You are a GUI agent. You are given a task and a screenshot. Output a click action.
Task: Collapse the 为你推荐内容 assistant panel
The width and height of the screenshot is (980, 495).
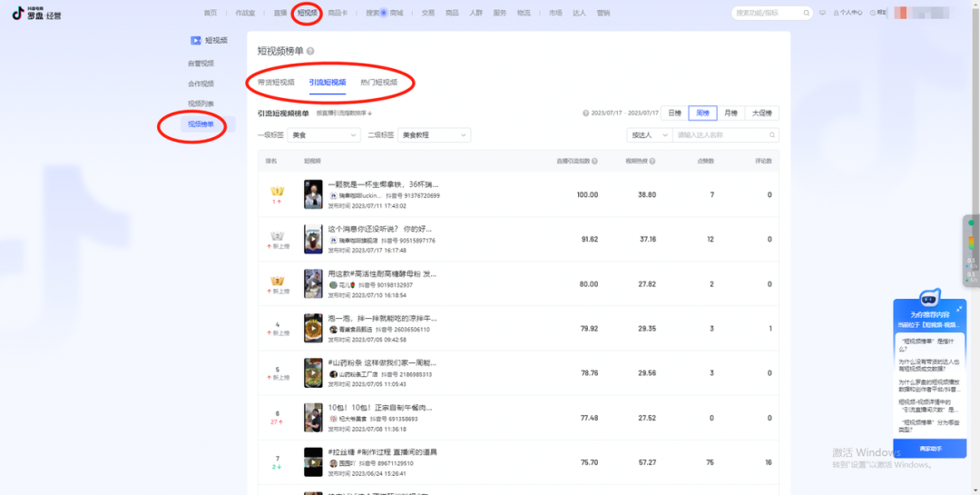click(959, 309)
